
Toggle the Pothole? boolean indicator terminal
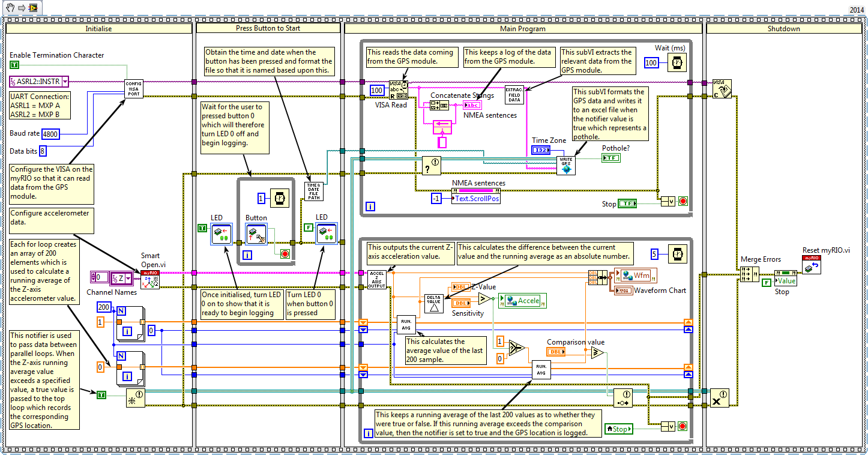pyautogui.click(x=611, y=158)
